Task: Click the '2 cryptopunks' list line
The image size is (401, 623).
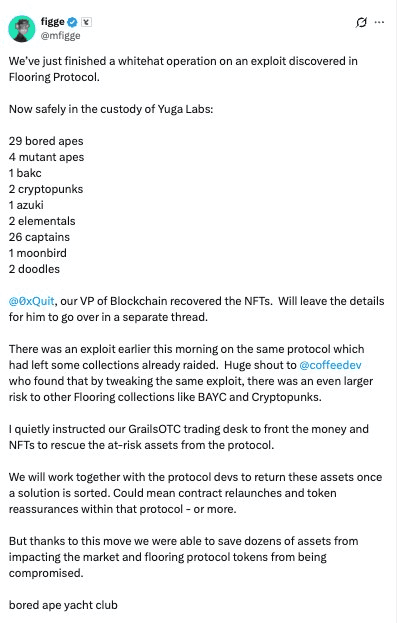Action: click(x=46, y=189)
